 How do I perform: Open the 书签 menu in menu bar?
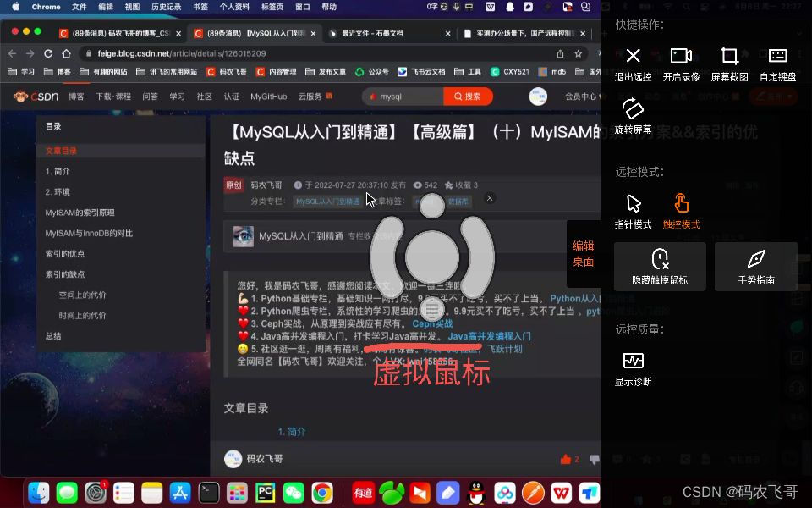click(x=200, y=7)
